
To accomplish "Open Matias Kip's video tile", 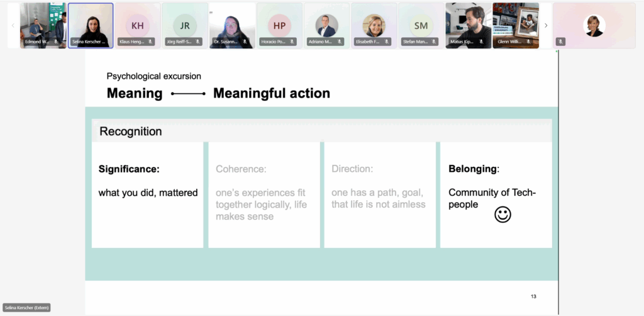I will (x=468, y=25).
